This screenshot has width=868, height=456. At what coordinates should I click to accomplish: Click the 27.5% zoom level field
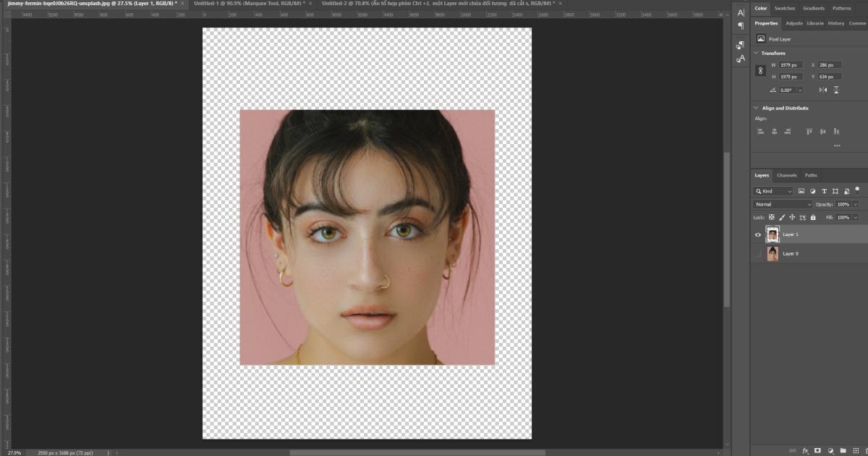coord(15,452)
